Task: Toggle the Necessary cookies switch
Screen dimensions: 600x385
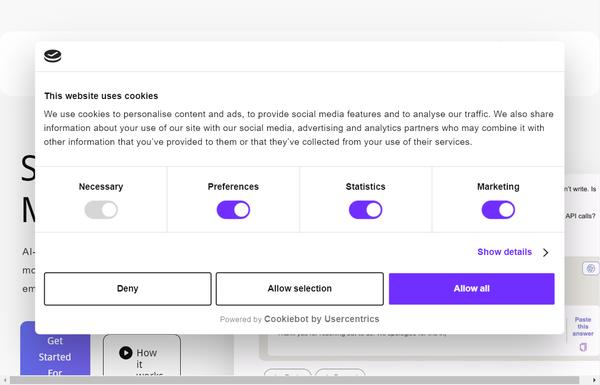Action: click(x=101, y=210)
